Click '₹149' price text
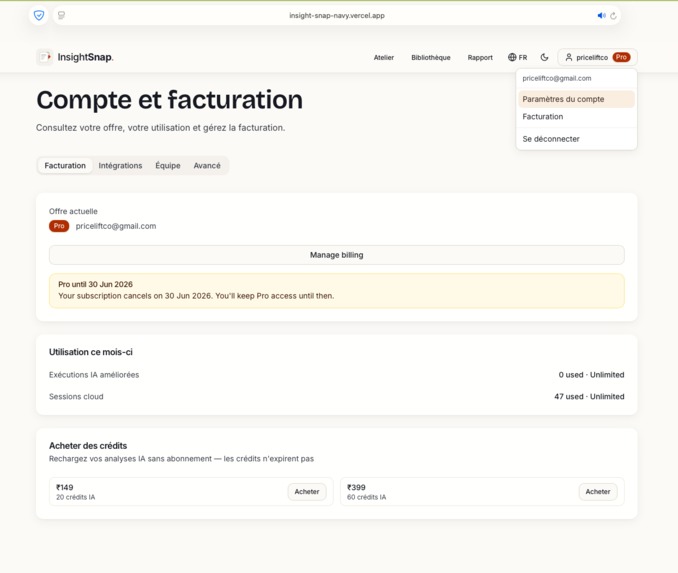678x573 pixels. pos(64,487)
